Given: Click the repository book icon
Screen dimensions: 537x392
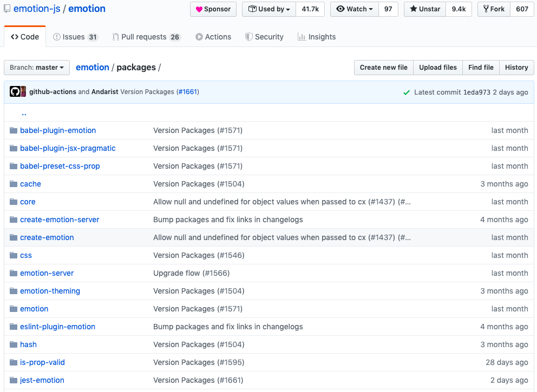Looking at the screenshot, I should 7,9.
